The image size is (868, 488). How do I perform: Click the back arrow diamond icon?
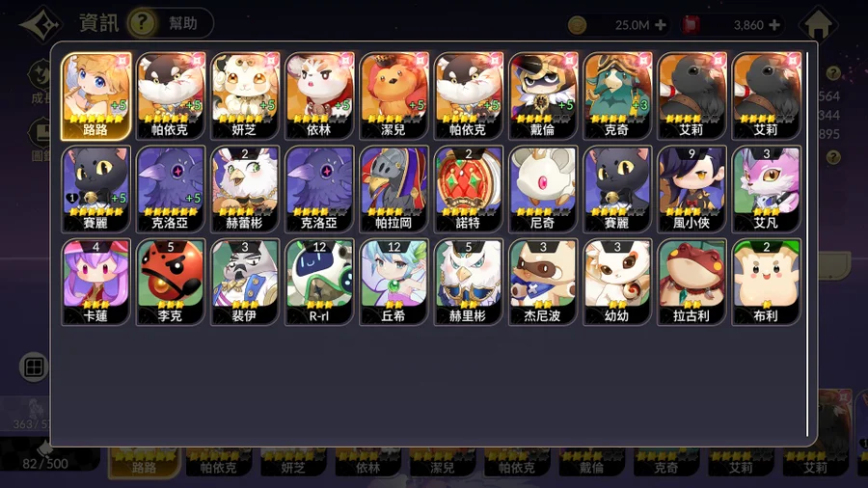(41, 24)
